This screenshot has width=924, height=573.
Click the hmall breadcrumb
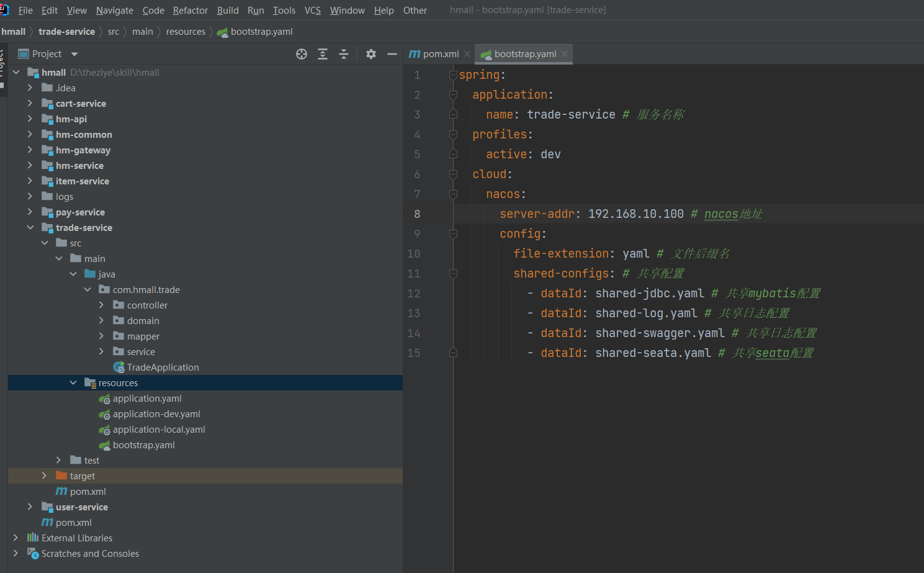click(14, 32)
